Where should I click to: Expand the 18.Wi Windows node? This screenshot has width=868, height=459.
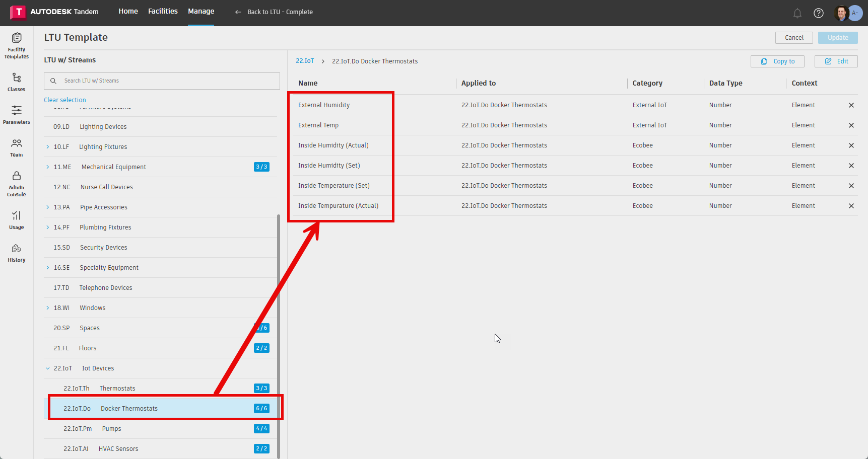(x=48, y=308)
